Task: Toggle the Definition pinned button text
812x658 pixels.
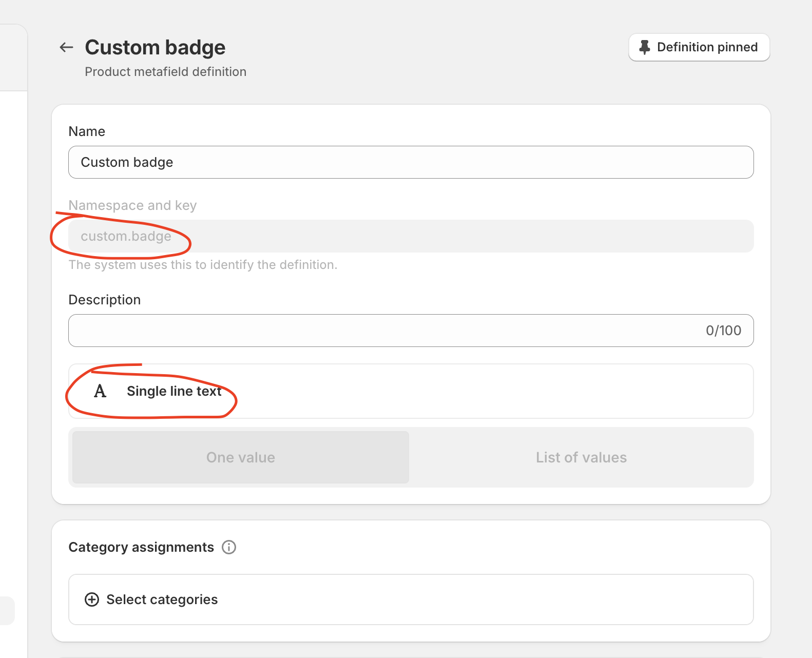Action: [x=707, y=47]
